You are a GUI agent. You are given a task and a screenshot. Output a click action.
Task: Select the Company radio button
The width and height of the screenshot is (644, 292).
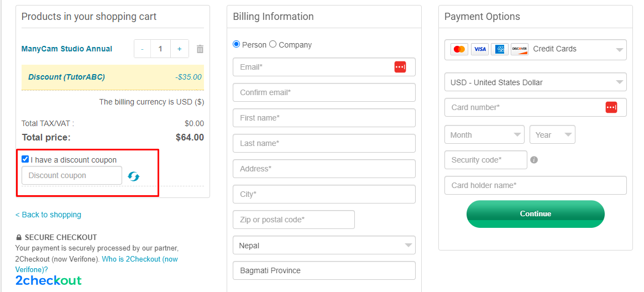[273, 44]
